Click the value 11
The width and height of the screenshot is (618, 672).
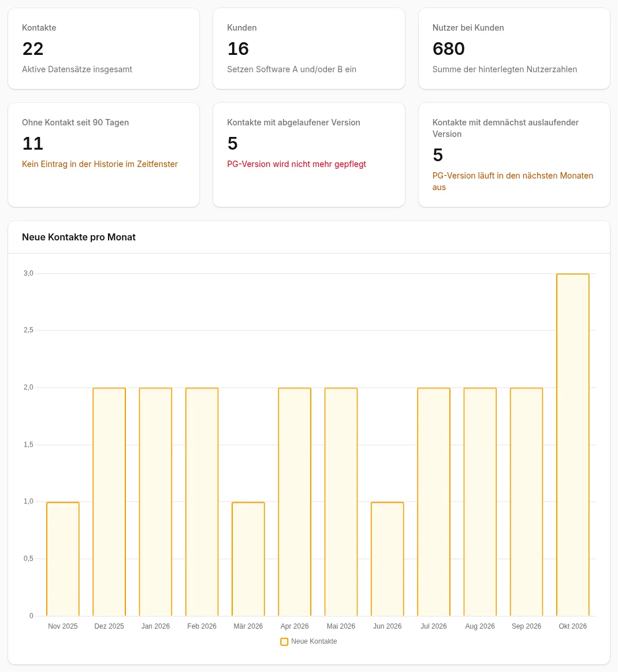click(32, 143)
